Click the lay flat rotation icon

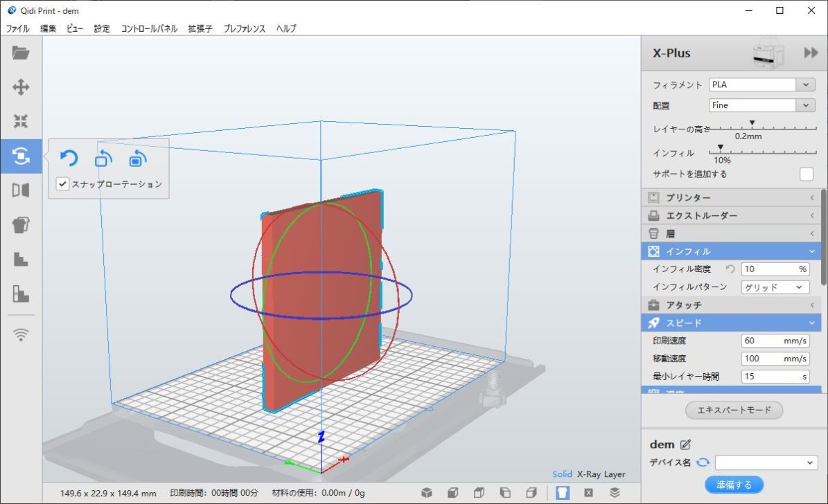(x=103, y=159)
